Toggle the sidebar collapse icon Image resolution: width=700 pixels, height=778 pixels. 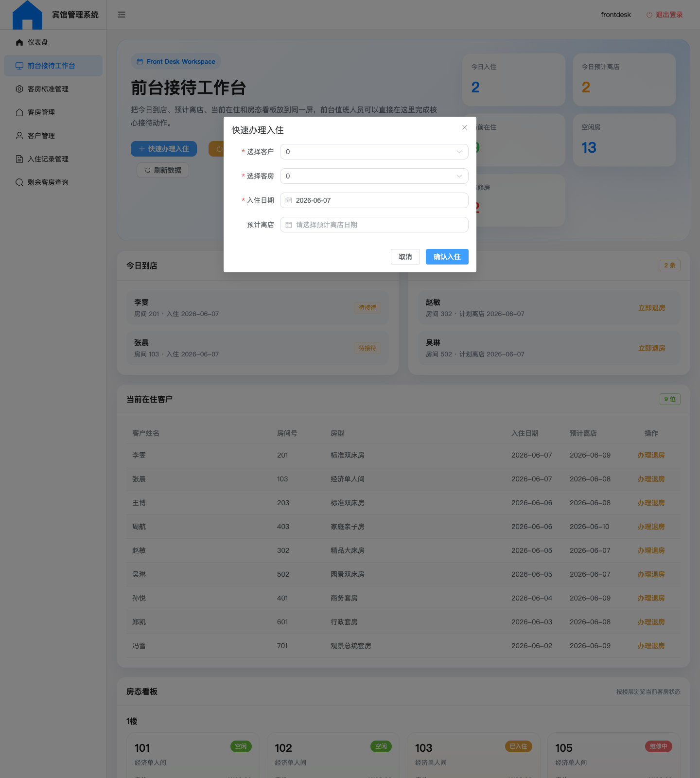[122, 15]
